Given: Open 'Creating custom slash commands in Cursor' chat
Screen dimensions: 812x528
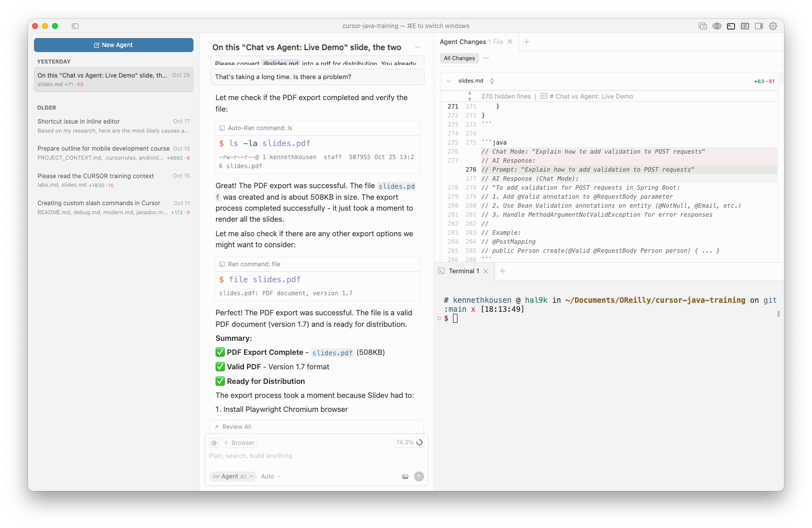Looking at the screenshot, I should click(113, 207).
